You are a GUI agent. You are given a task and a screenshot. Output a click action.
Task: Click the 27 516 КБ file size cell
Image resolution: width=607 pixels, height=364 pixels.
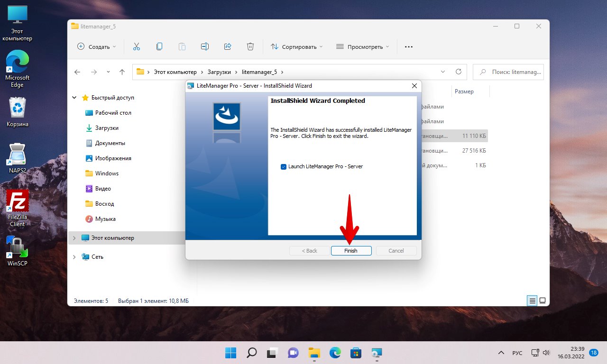coord(474,151)
